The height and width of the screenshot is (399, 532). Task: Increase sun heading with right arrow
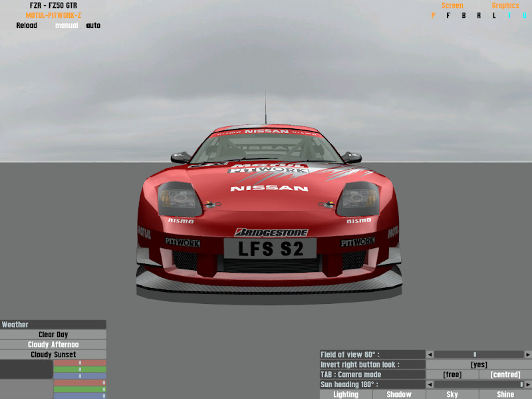(528, 384)
